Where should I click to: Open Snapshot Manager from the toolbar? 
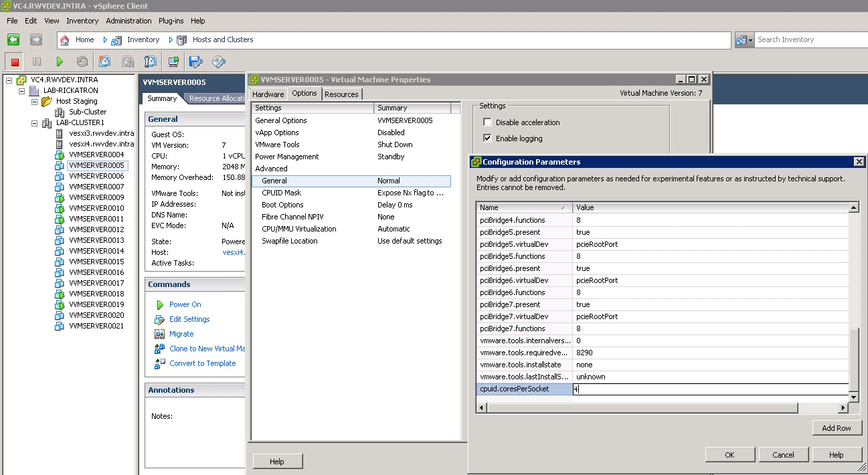tap(151, 62)
